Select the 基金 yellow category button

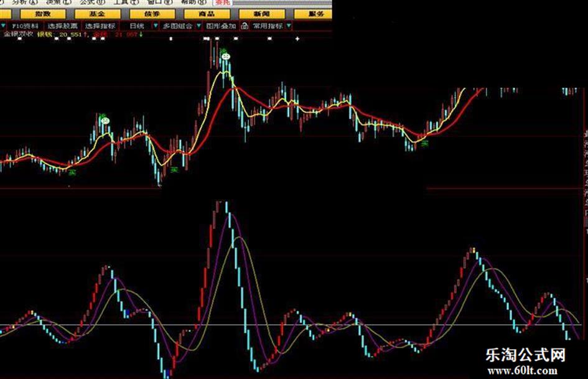pos(97,14)
